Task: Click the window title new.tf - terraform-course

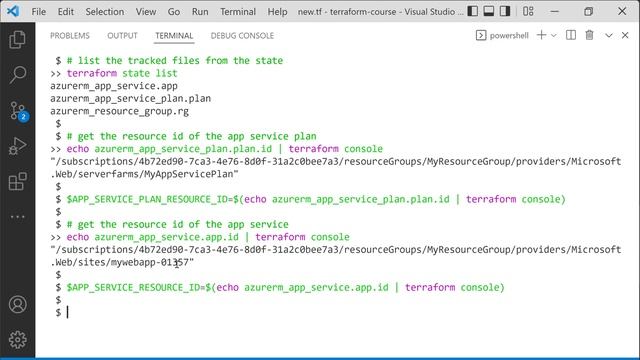Action: [x=380, y=12]
